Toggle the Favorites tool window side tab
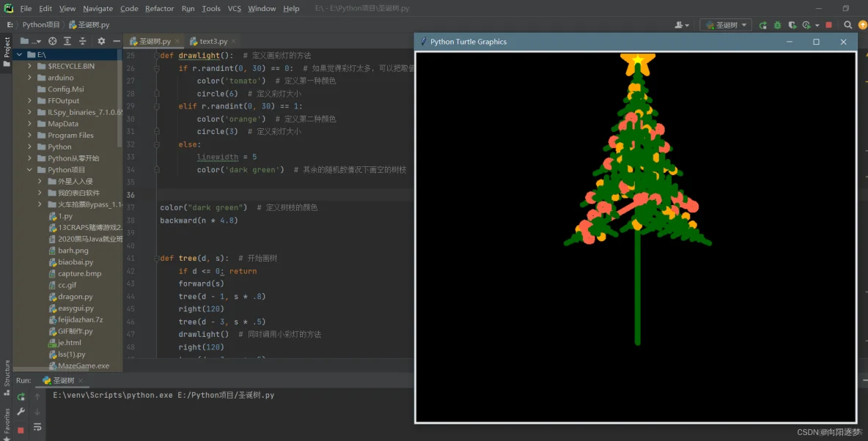 click(7, 424)
